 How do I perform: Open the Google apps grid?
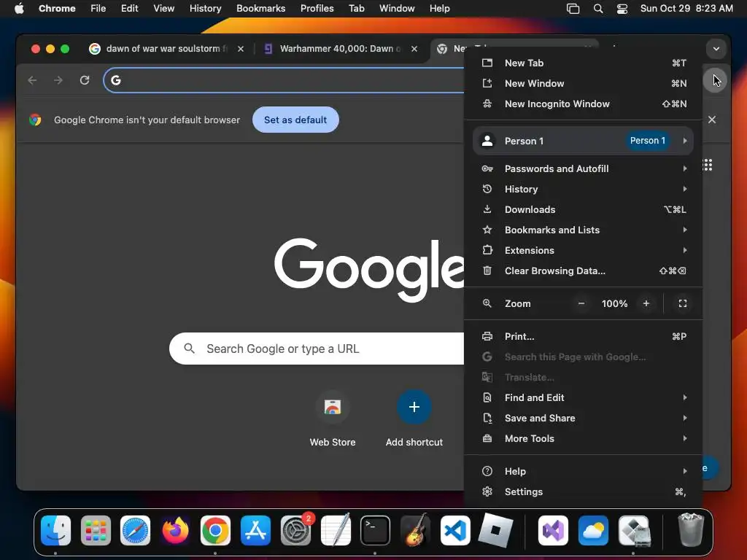coord(708,165)
